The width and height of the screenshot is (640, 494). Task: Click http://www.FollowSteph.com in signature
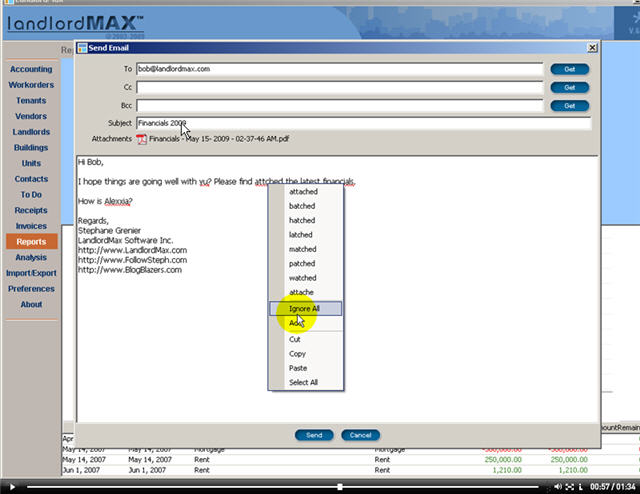[x=133, y=260]
